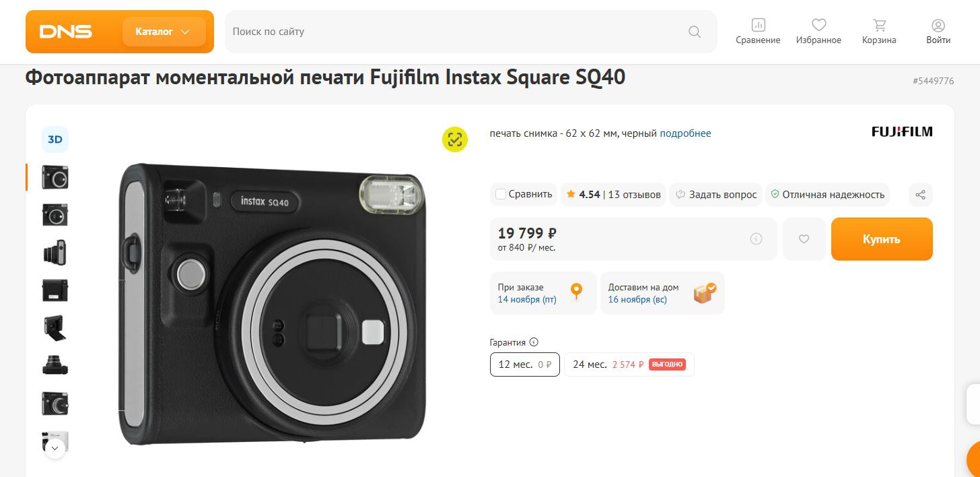
Task: Show price info via the info icon
Action: pyautogui.click(x=756, y=239)
